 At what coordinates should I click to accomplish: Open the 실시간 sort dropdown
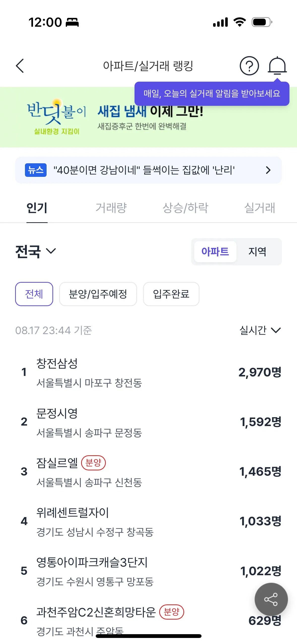coord(260,330)
